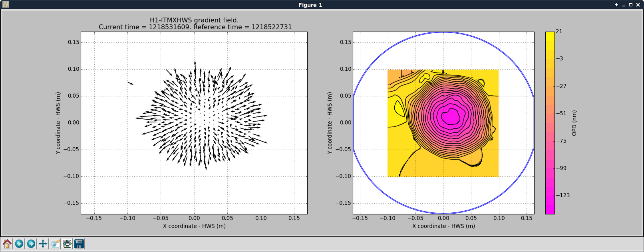Click the magenta center of the OPD contour map
Screen dimensions: 644x252
point(450,116)
